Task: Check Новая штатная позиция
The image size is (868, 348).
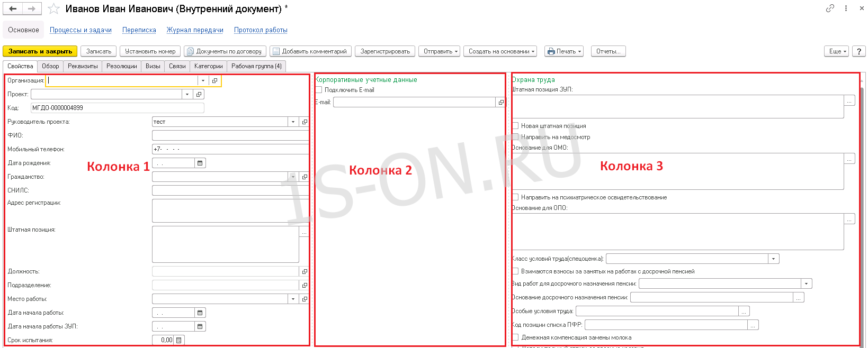Action: point(515,126)
